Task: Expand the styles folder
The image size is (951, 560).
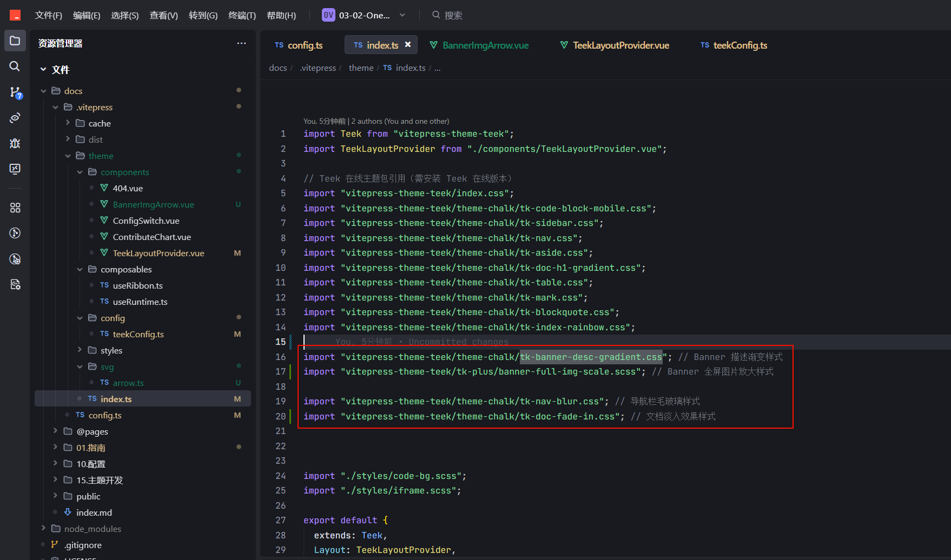Action: coord(80,350)
